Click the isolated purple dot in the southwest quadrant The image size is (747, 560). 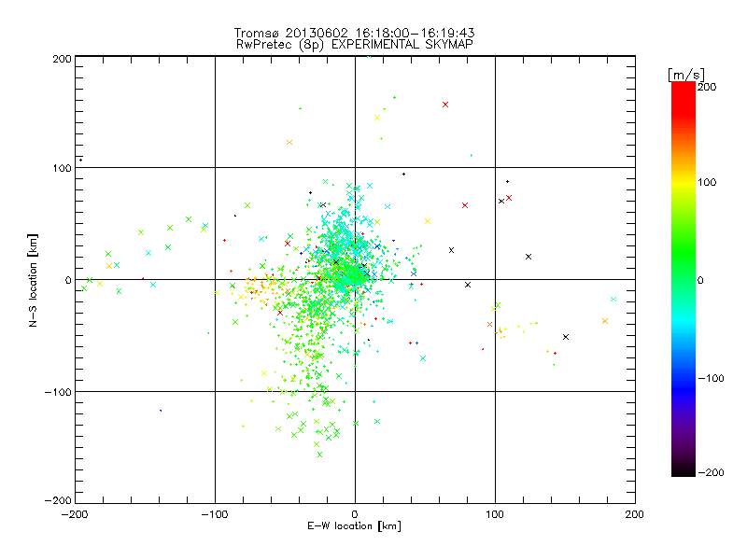coord(161,411)
